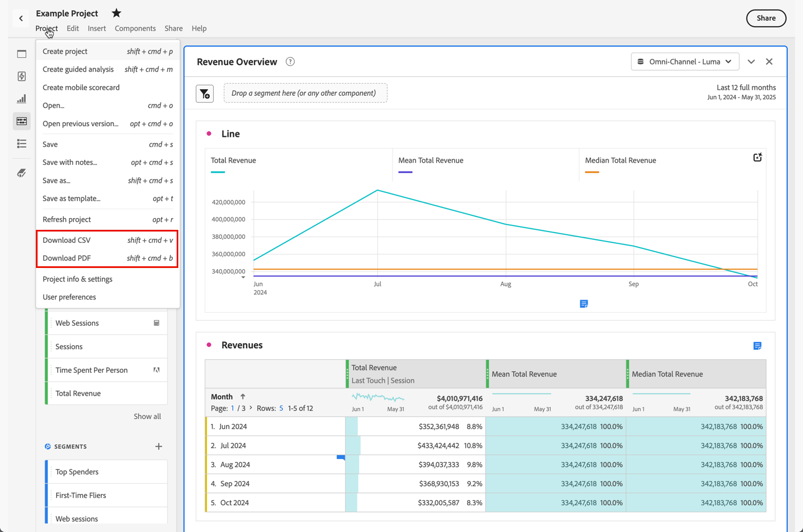
Task: Choose Save as template in the menu
Action: point(71,198)
